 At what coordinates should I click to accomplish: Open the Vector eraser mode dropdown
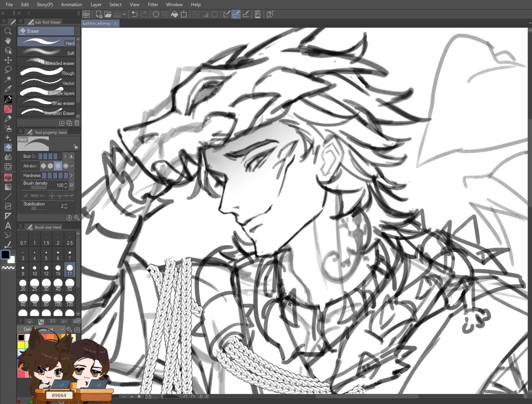coord(71,195)
